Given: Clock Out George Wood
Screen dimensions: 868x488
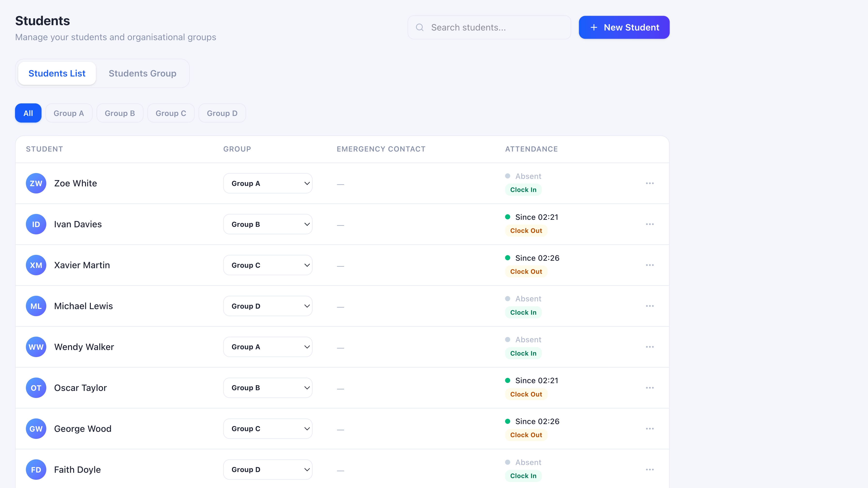Looking at the screenshot, I should pos(526,435).
